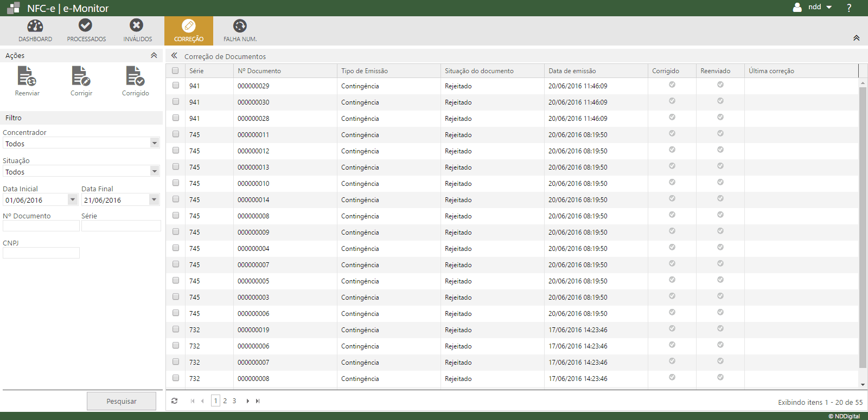868x420 pixels.
Task: Check the row for document 000000029
Action: point(176,85)
